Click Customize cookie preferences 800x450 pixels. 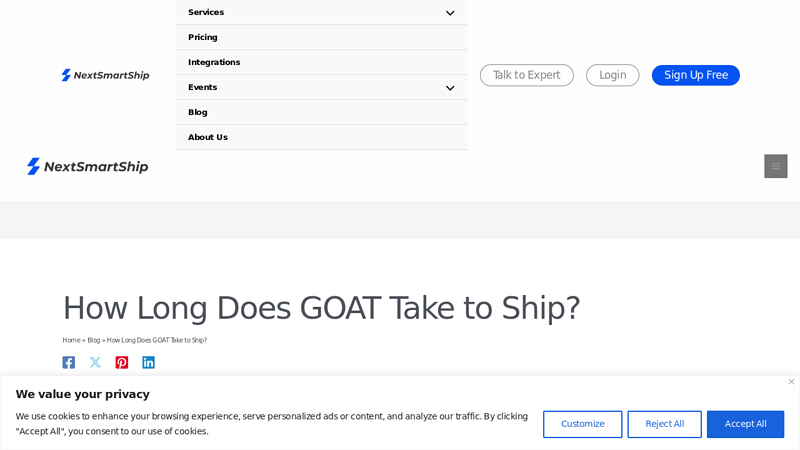(x=582, y=424)
